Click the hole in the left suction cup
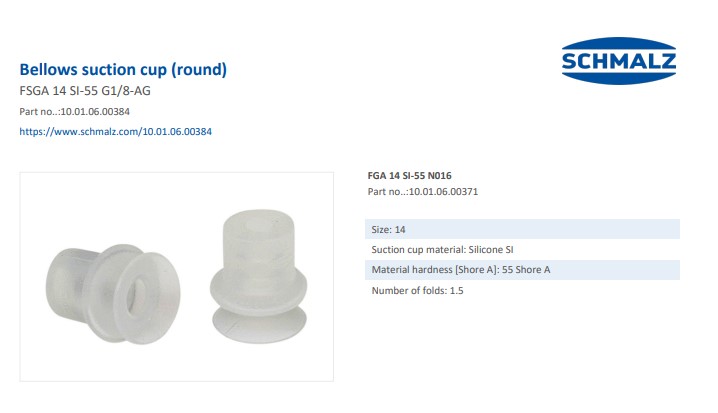718x413 pixels. 136,297
